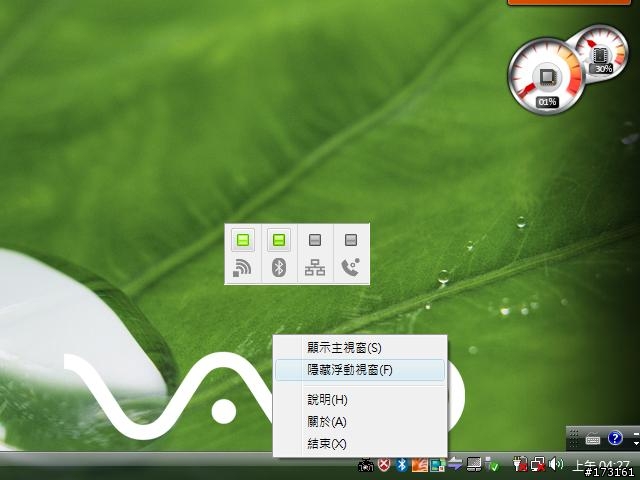The image size is (640, 480).
Task: Toggle the wireless LAN switch in floating window
Action: pos(243,240)
